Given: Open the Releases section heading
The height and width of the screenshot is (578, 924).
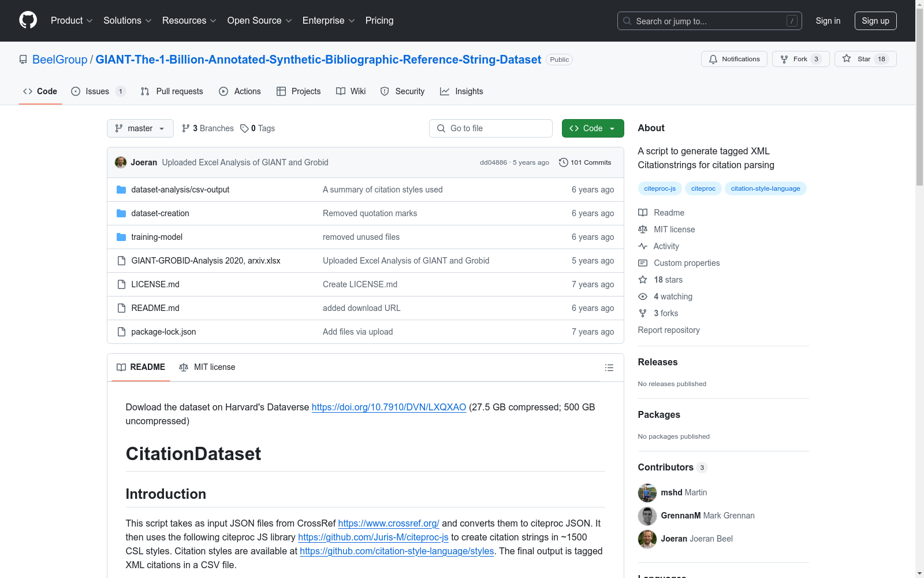Looking at the screenshot, I should (658, 362).
